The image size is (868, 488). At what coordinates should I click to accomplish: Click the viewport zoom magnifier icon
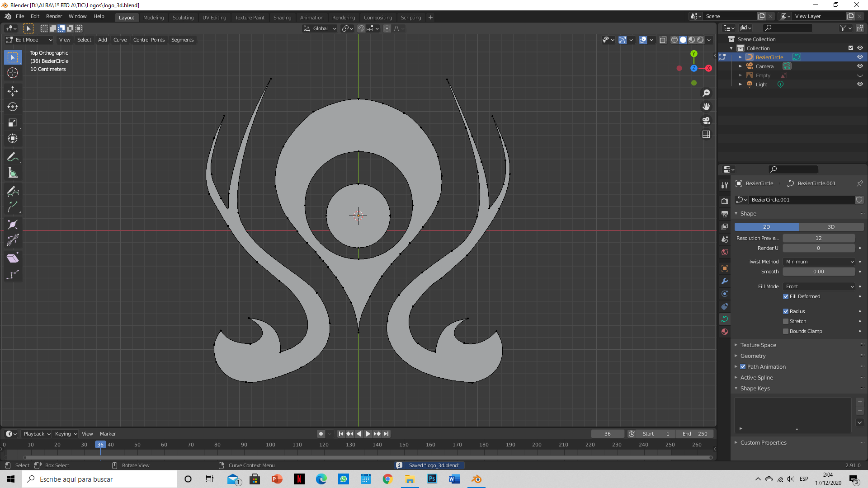coord(706,93)
